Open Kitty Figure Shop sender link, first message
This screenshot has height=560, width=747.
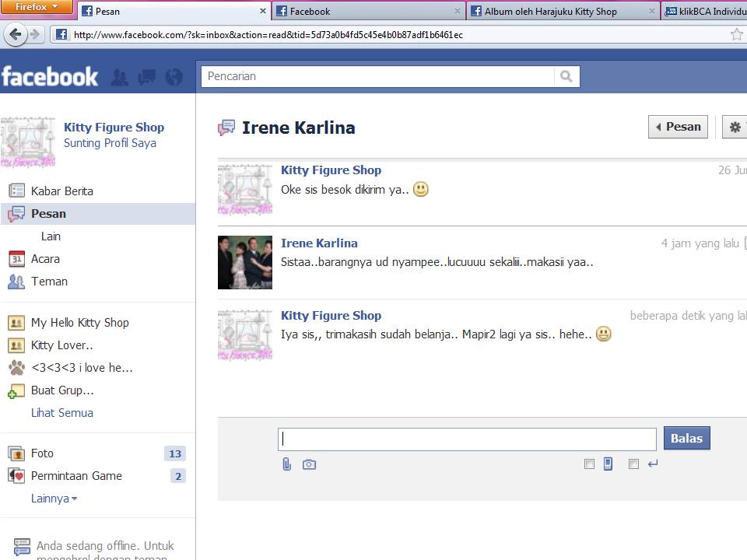coord(331,170)
